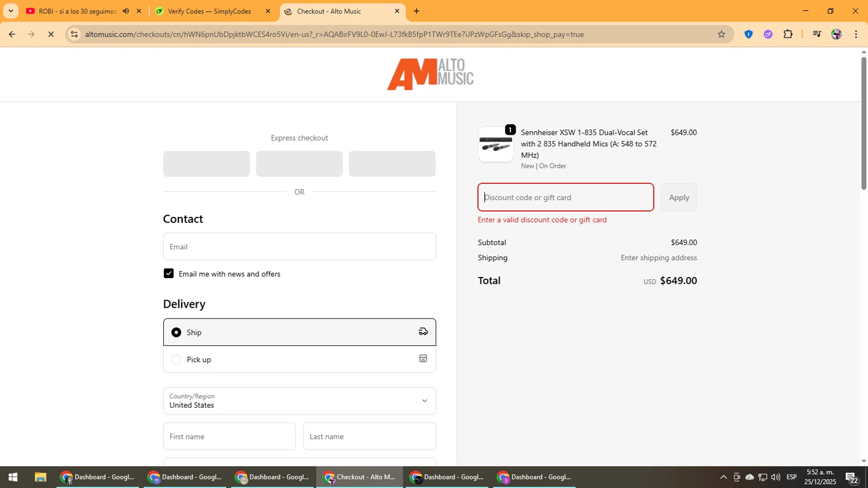
Task: Open the media controls icon
Action: (816, 34)
